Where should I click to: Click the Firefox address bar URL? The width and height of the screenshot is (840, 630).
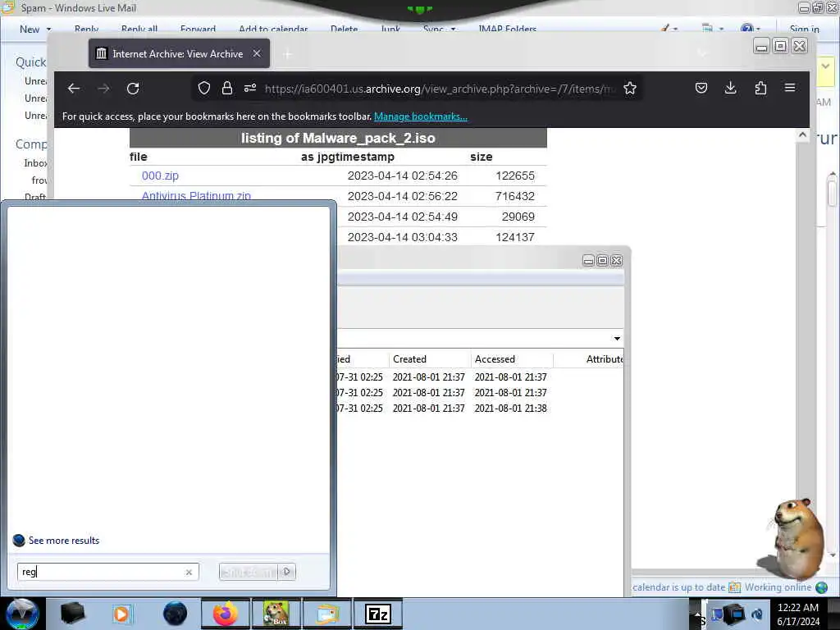pyautogui.click(x=440, y=89)
